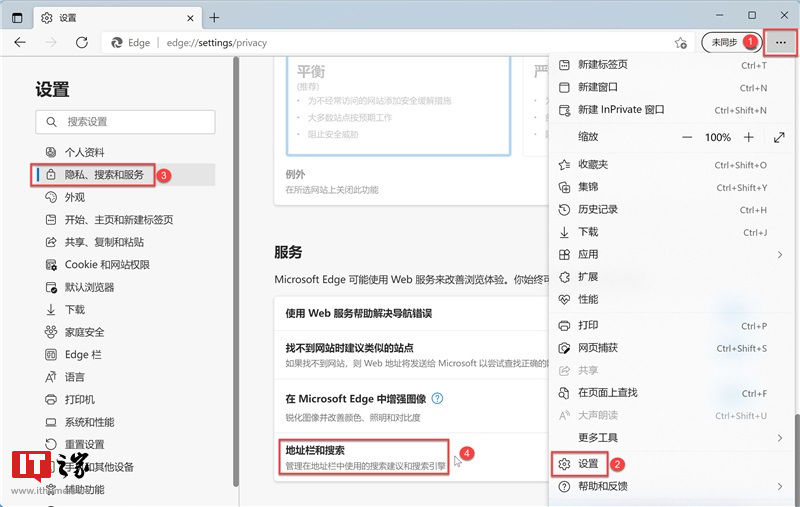This screenshot has width=800, height=507.
Task: Open the tab actions menu icon
Action: click(x=17, y=18)
